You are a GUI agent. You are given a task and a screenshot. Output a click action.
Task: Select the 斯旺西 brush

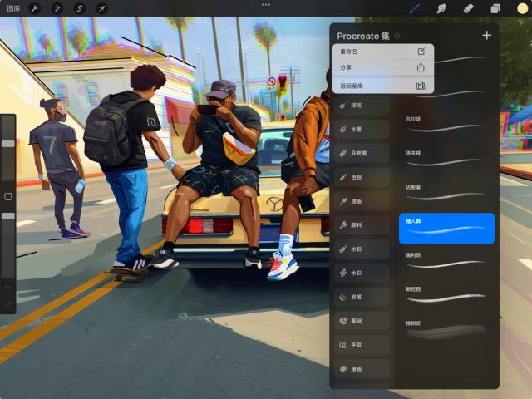(447, 296)
